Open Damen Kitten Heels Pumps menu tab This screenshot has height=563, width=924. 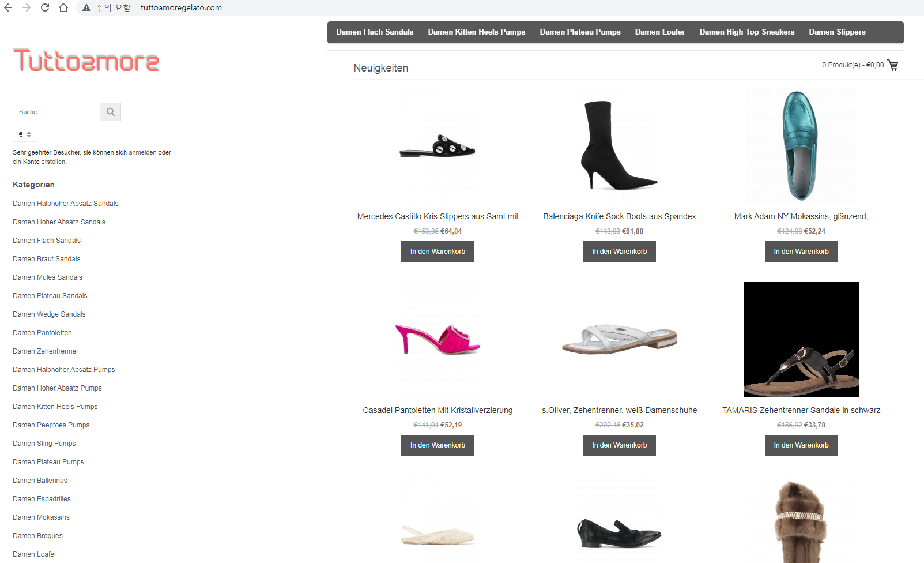point(477,32)
